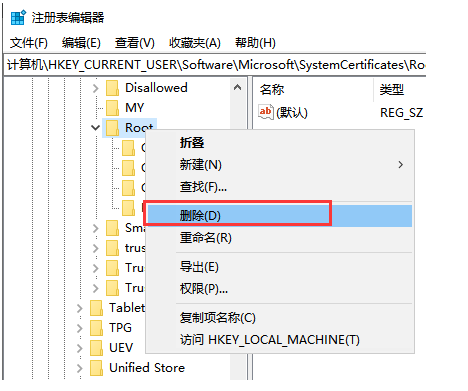Select the Unified Store folder icon

[96, 368]
